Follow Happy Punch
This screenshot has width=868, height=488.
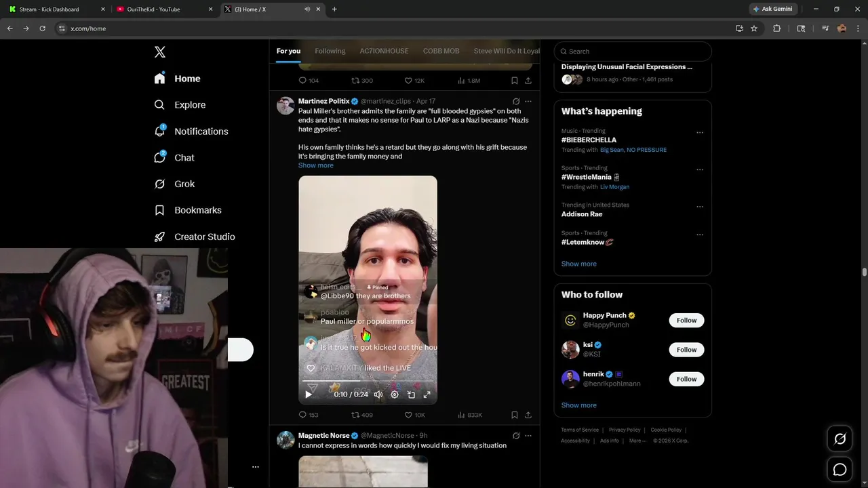(x=686, y=321)
